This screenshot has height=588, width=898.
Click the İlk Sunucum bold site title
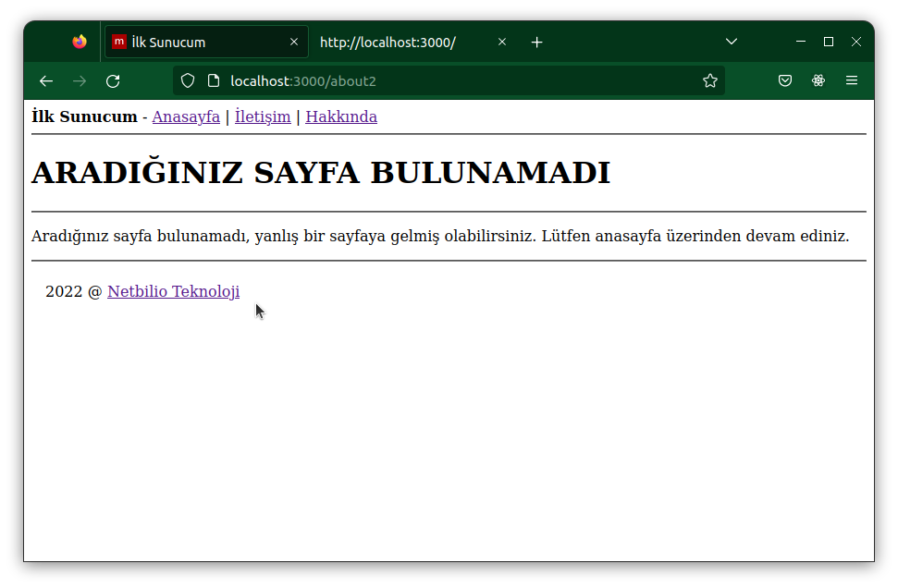point(85,116)
